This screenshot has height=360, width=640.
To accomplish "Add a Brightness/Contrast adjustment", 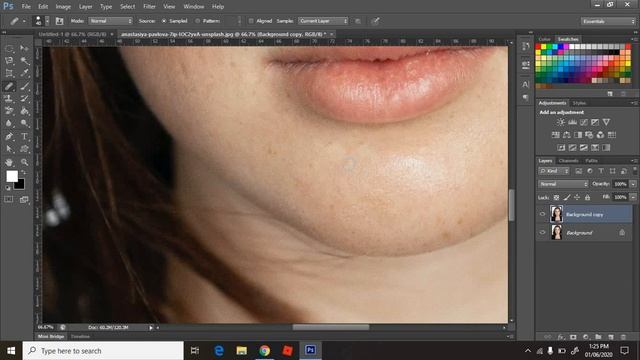I will [x=561, y=122].
